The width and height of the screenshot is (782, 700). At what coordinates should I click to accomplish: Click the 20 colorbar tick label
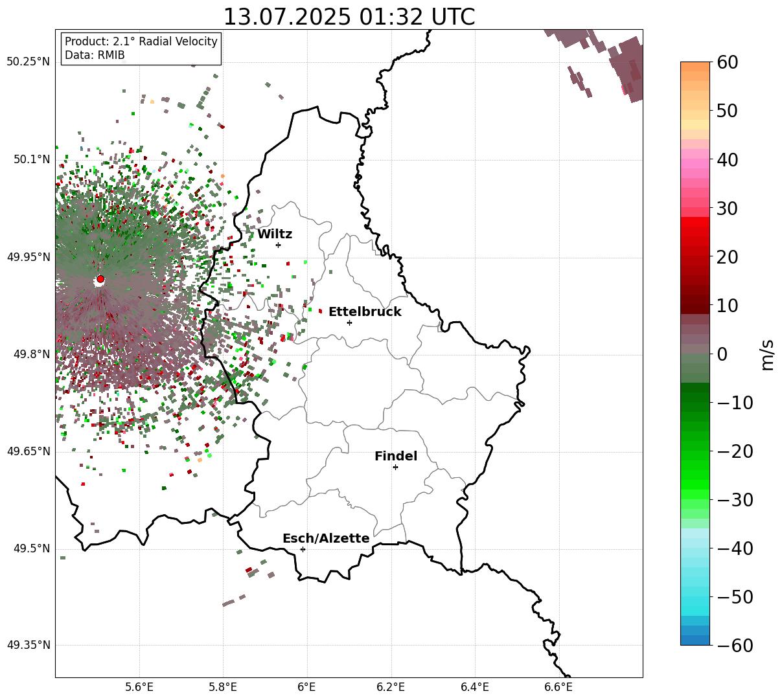coord(726,257)
